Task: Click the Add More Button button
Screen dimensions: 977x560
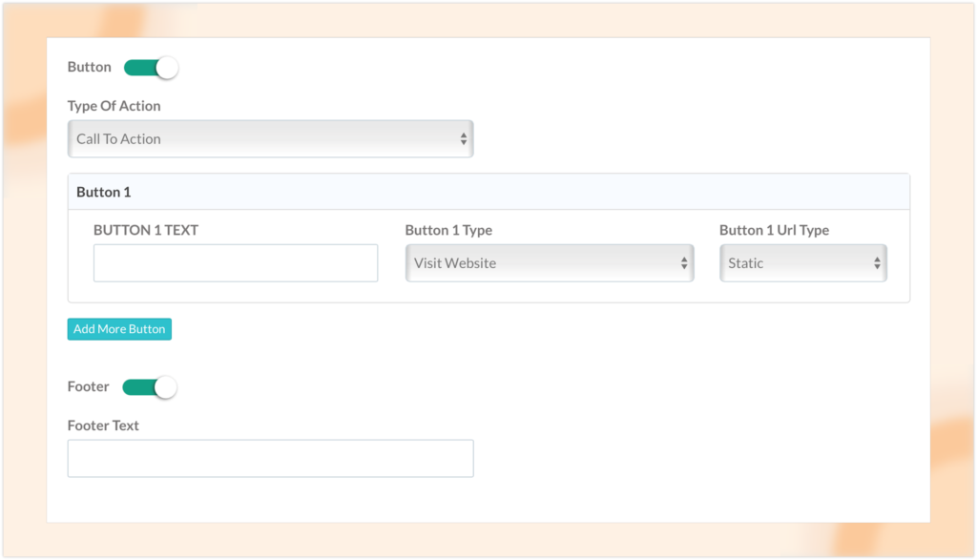Action: coord(119,329)
